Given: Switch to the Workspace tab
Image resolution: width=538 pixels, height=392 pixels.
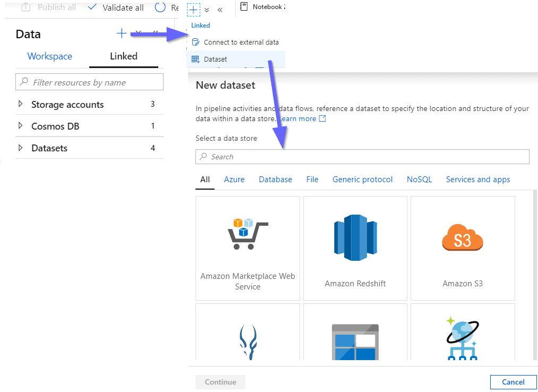Looking at the screenshot, I should (x=50, y=56).
